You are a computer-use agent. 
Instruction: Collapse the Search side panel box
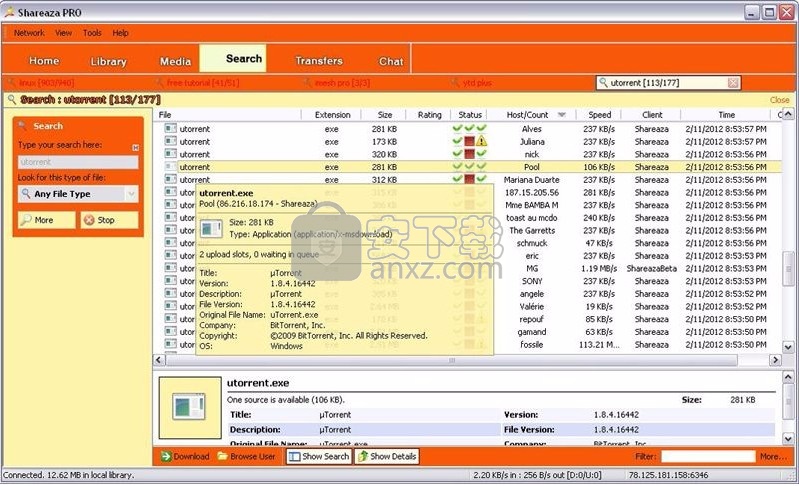pyautogui.click(x=136, y=147)
